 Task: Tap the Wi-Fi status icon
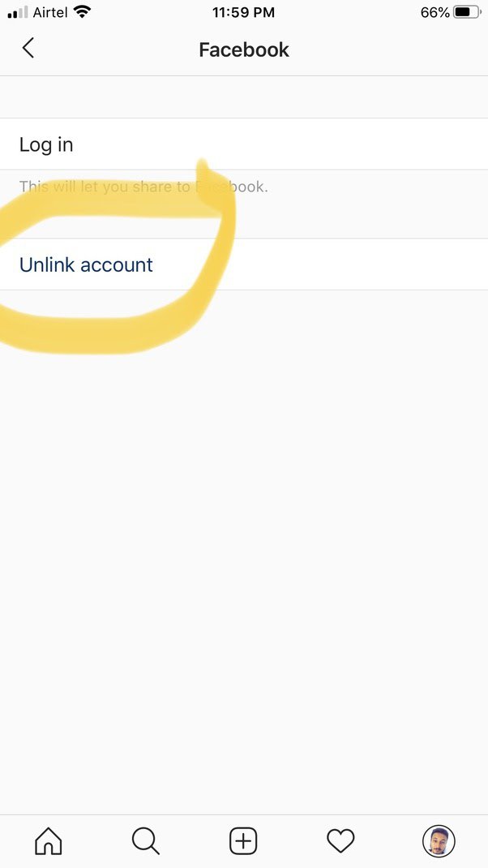tap(82, 11)
